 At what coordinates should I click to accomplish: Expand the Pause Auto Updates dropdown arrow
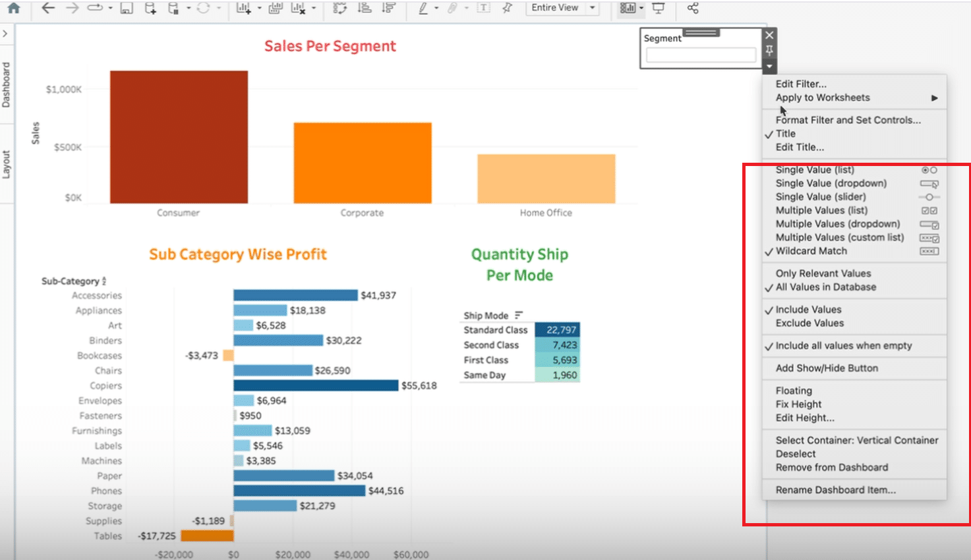(x=189, y=9)
